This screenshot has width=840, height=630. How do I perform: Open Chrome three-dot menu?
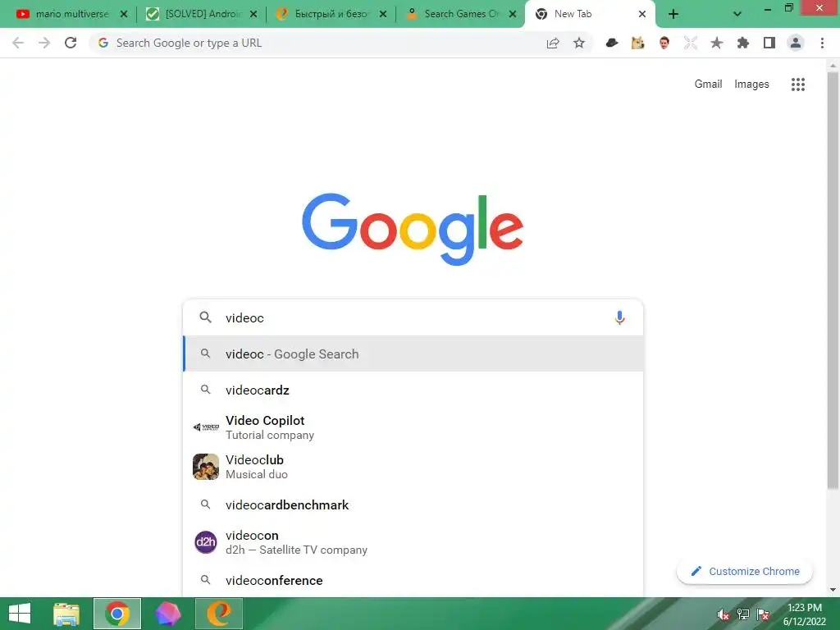pos(822,43)
